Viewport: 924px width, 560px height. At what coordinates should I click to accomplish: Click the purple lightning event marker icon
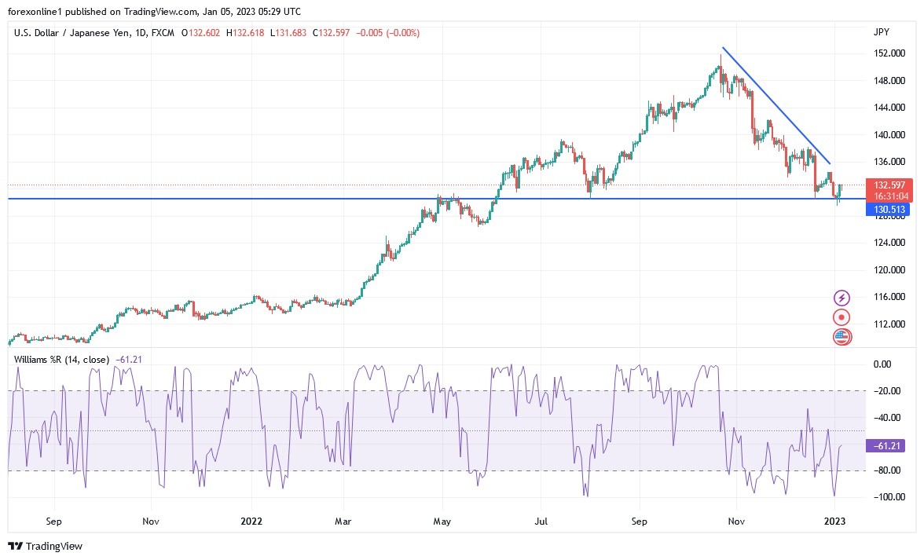(x=841, y=297)
